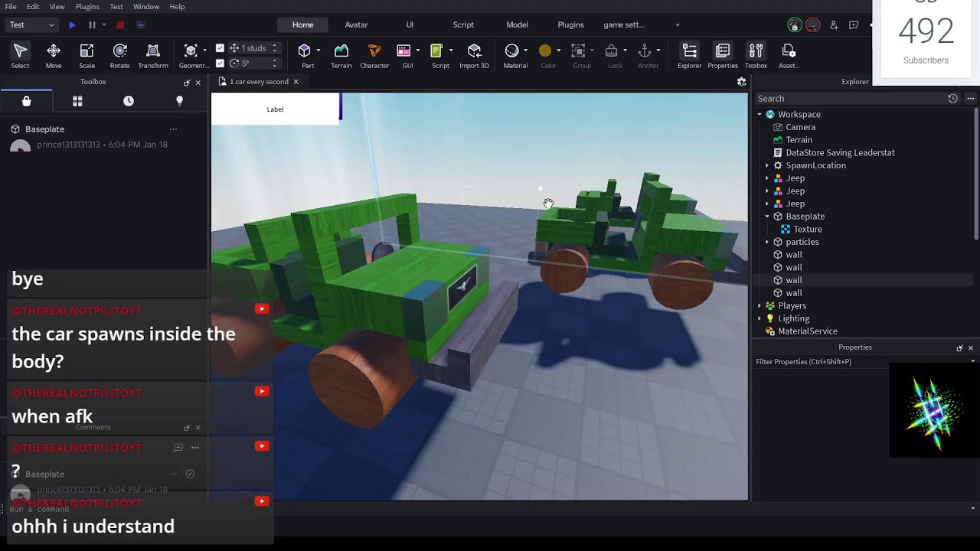Click the Script toolbar icon

tap(436, 51)
